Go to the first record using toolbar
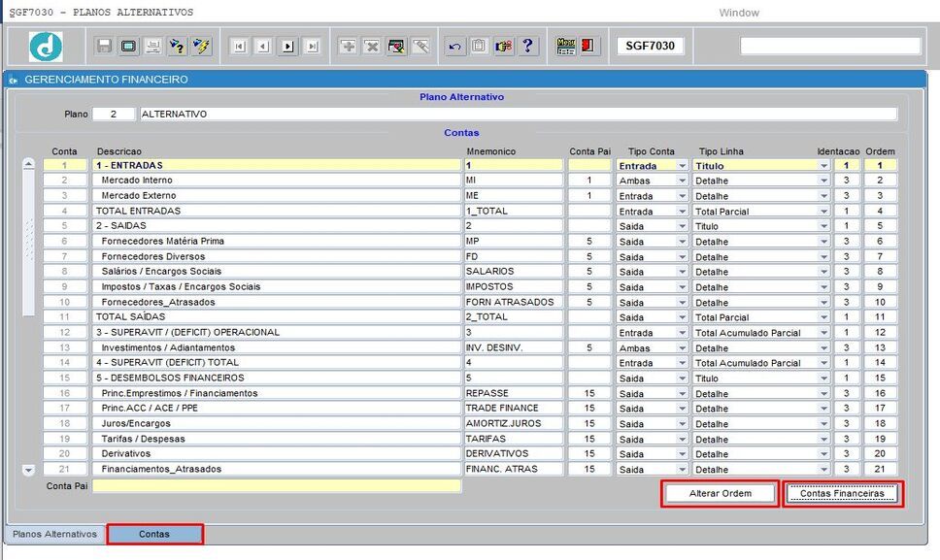 point(239,47)
